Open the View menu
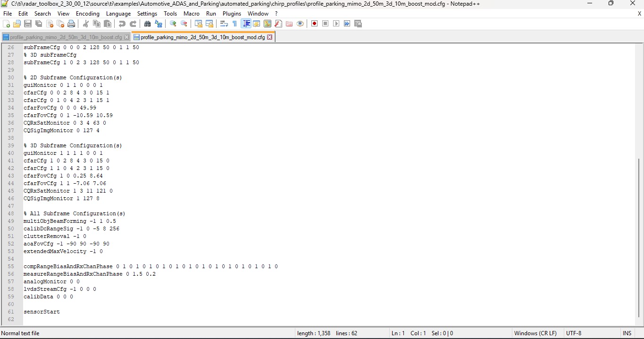The height and width of the screenshot is (339, 644). (x=63, y=14)
